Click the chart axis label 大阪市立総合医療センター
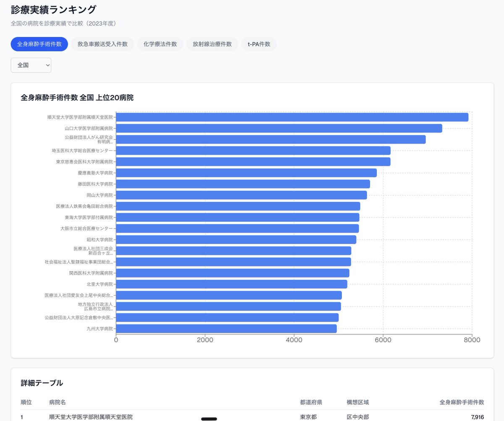This screenshot has height=421, width=504. point(87,229)
